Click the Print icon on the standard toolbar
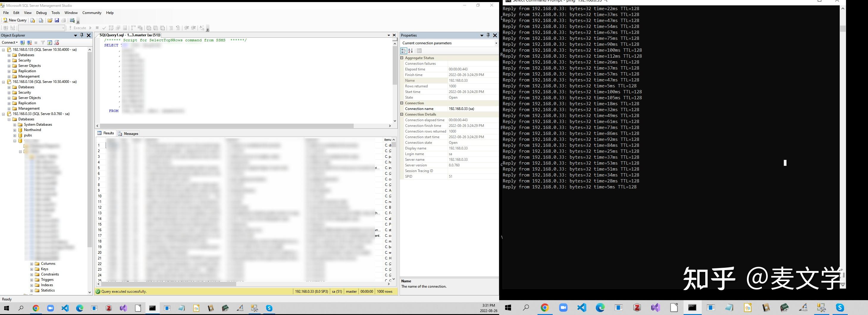The width and height of the screenshot is (868, 315). 64,21
